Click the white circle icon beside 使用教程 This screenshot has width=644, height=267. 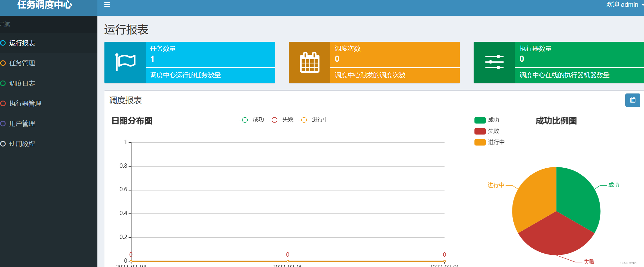click(3, 144)
